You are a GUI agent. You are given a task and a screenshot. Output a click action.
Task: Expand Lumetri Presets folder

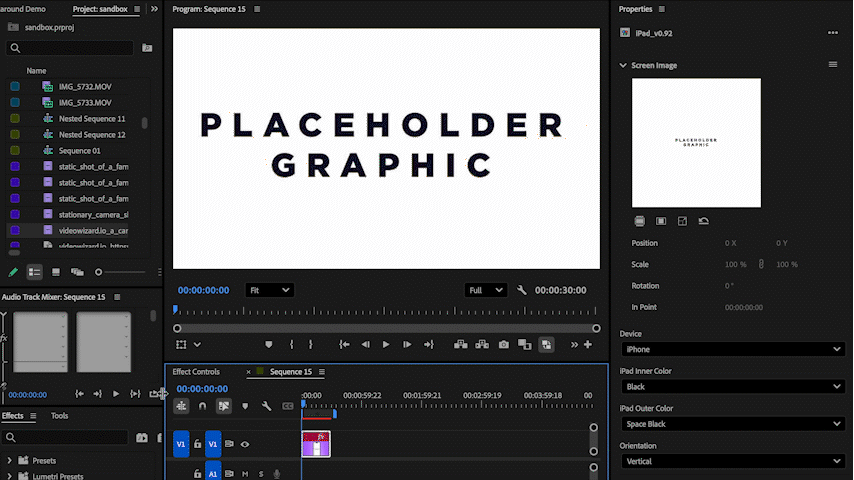pyautogui.click(x=9, y=476)
